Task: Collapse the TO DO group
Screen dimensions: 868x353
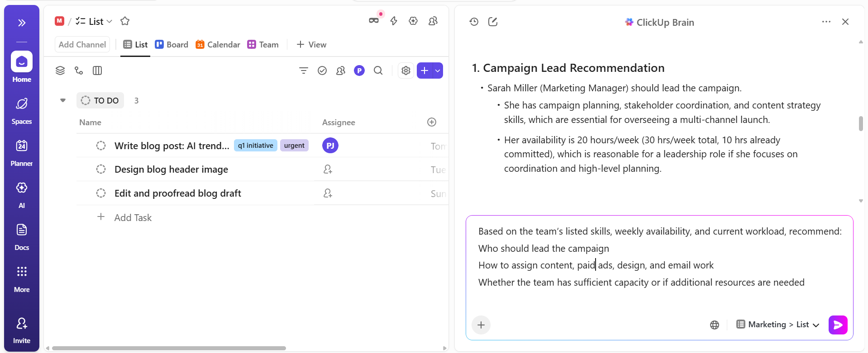Action: click(63, 100)
